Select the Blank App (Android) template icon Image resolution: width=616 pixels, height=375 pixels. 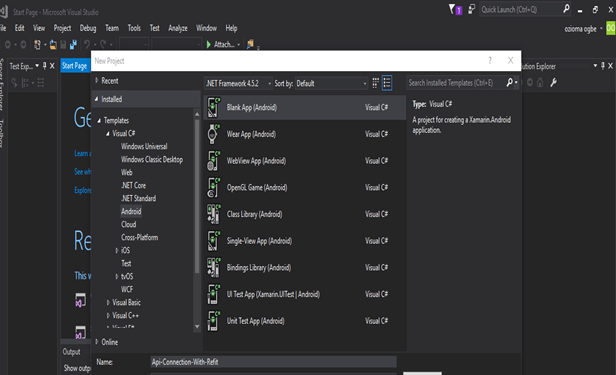[213, 108]
